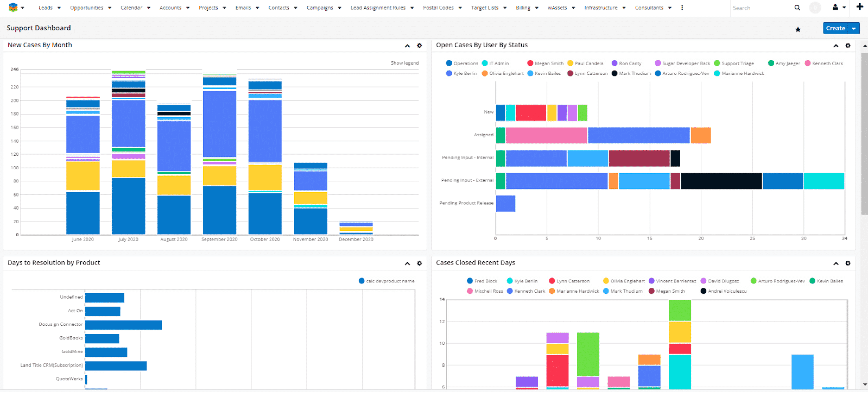
Task: Collapse Cases Closed Recent Days dashlet
Action: coord(836,263)
